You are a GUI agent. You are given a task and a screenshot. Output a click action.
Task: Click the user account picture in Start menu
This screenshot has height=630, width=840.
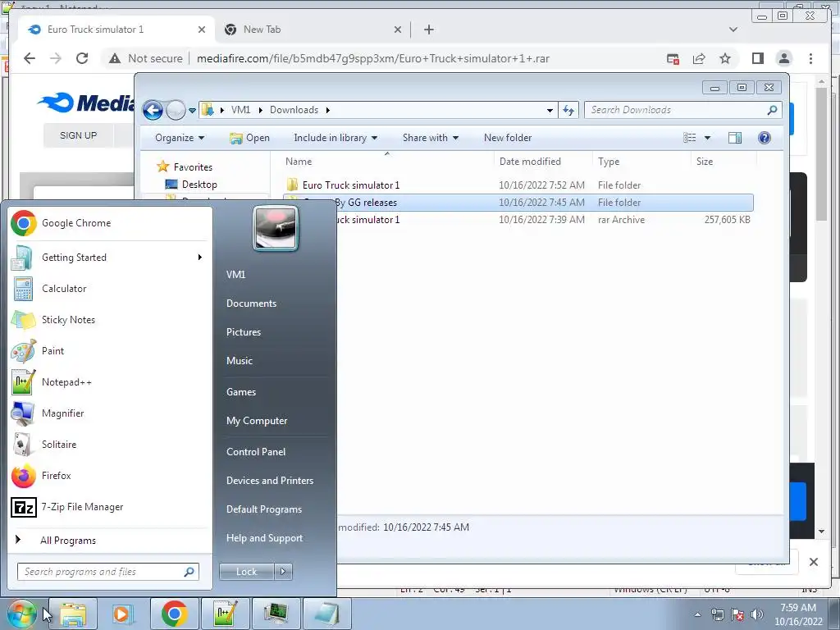pyautogui.click(x=276, y=228)
